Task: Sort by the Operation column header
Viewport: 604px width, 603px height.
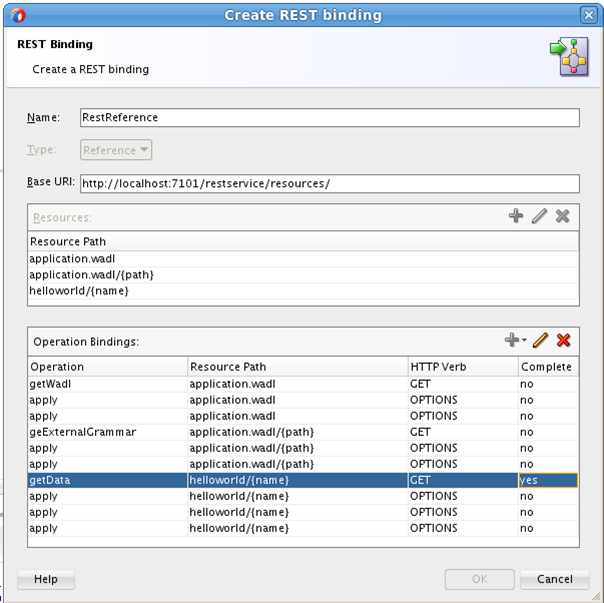Action: point(108,366)
